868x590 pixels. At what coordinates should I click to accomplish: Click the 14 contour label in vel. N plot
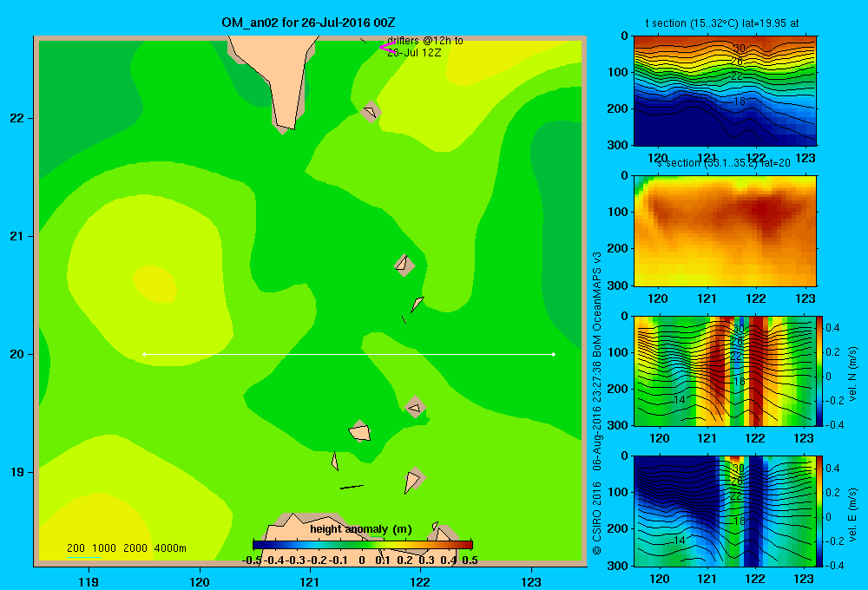pos(680,400)
